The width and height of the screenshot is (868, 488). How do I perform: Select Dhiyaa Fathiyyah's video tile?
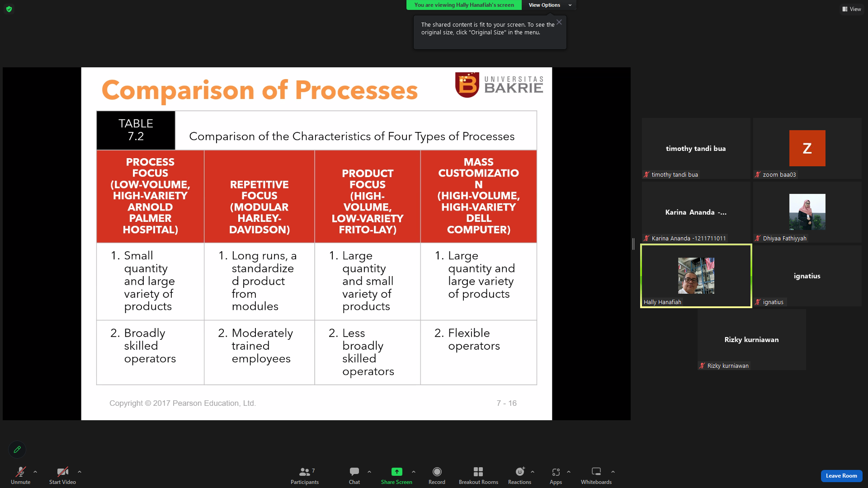(807, 212)
